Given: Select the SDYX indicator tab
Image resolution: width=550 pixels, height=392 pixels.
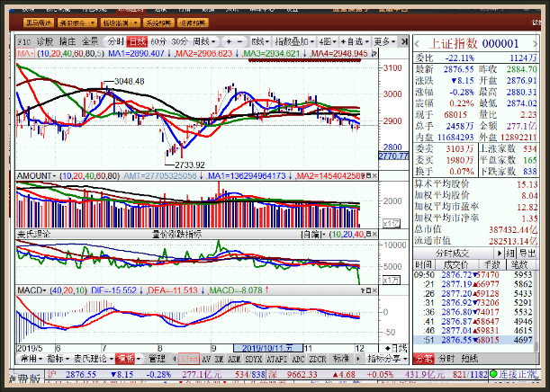Looking at the screenshot, I should pos(253,359).
